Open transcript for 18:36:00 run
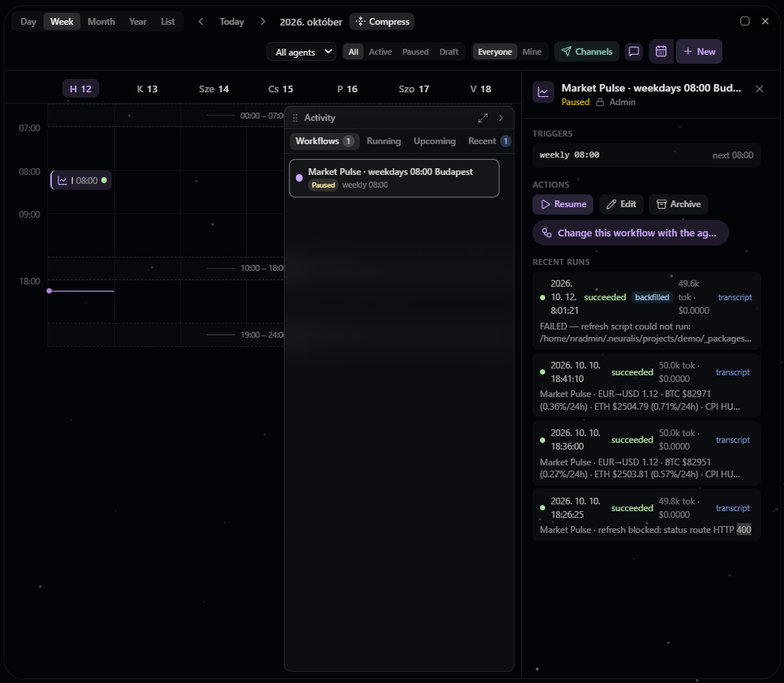Image resolution: width=784 pixels, height=683 pixels. (x=732, y=440)
